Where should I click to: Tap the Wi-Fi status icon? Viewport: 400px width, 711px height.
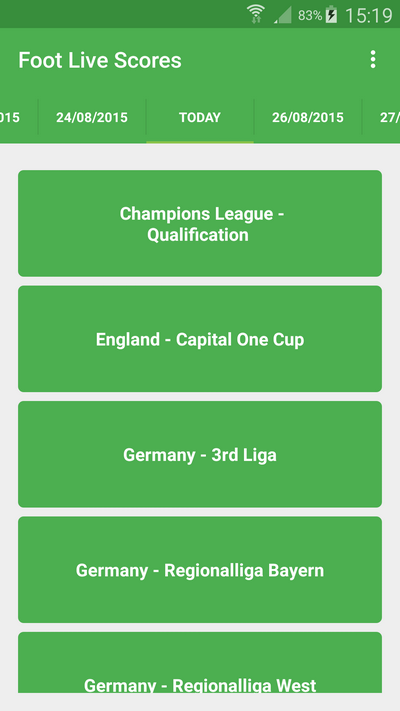click(x=256, y=14)
